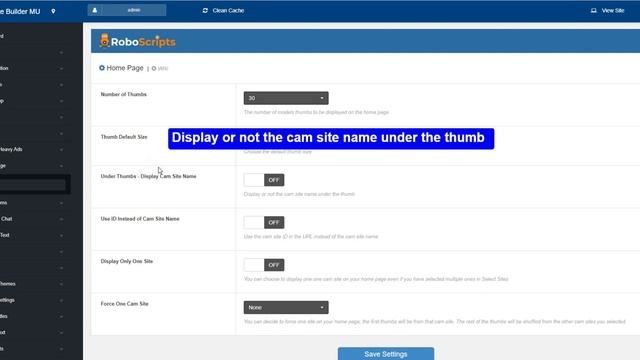Toggle Display Only One Site switch

tap(264, 265)
